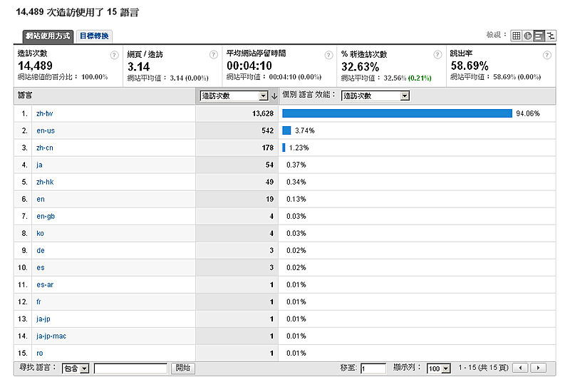Switch to table view icon

[x=517, y=36]
